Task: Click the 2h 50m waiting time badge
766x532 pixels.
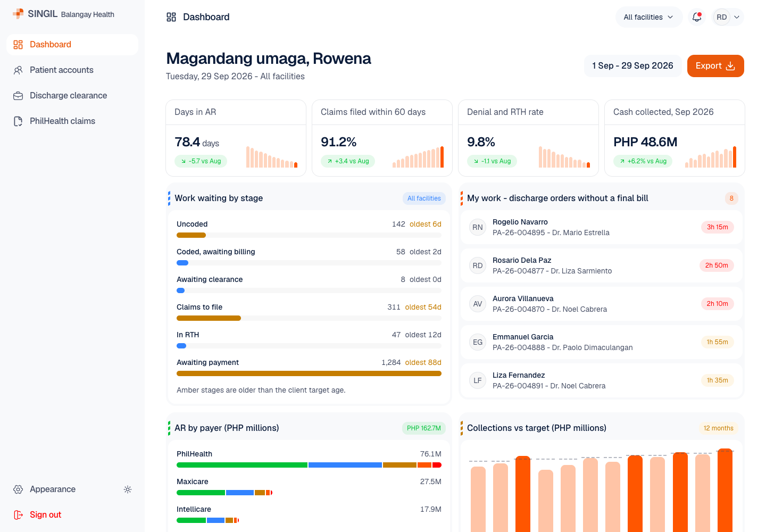Action: tap(717, 265)
